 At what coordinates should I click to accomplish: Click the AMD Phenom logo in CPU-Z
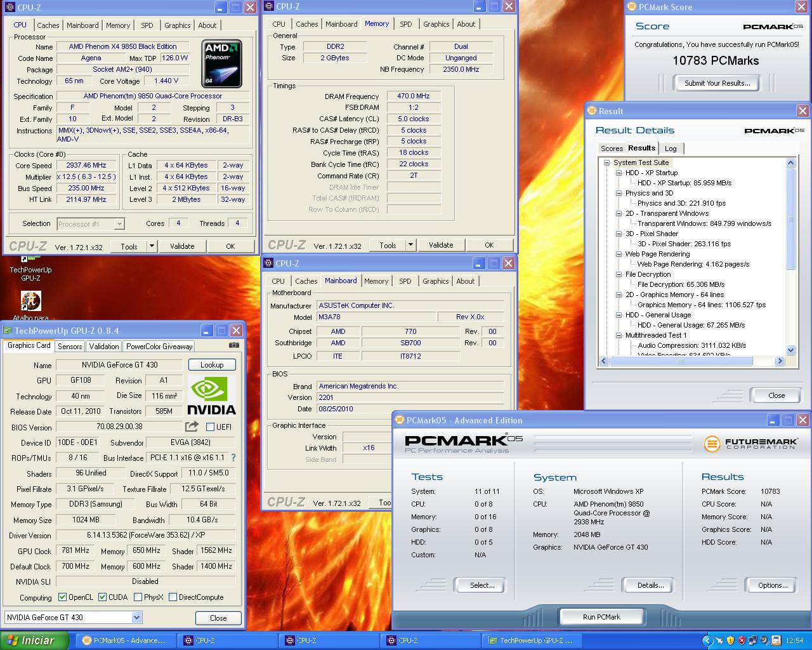pyautogui.click(x=223, y=62)
